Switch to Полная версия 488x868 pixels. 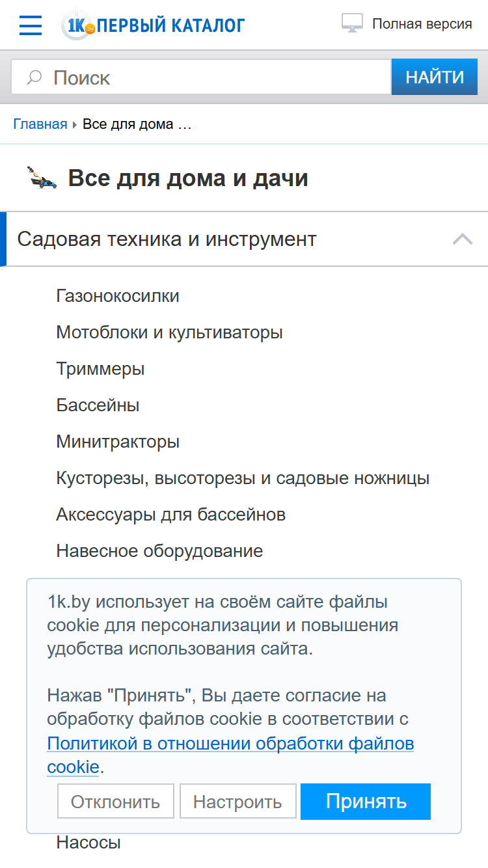[x=422, y=24]
